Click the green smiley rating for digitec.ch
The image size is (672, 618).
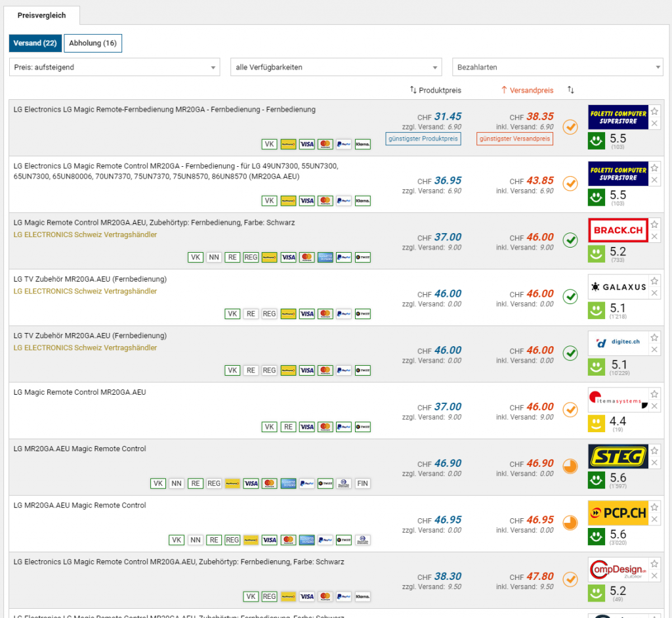tap(596, 366)
